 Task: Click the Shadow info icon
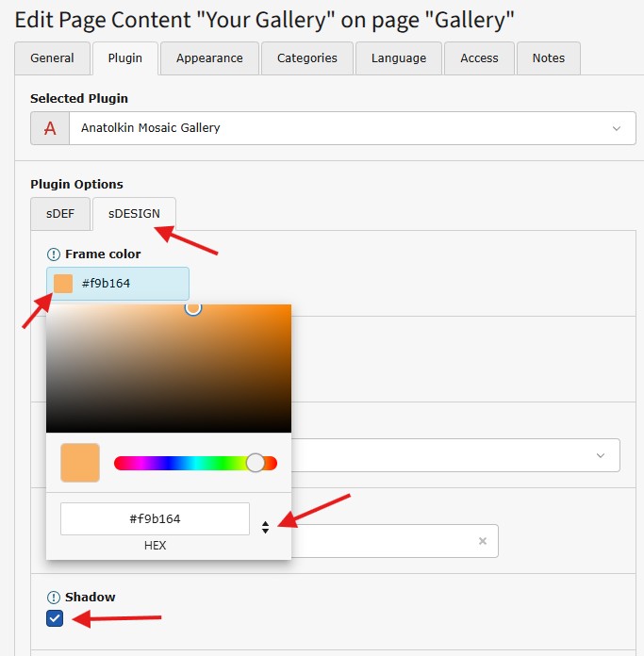(x=53, y=598)
